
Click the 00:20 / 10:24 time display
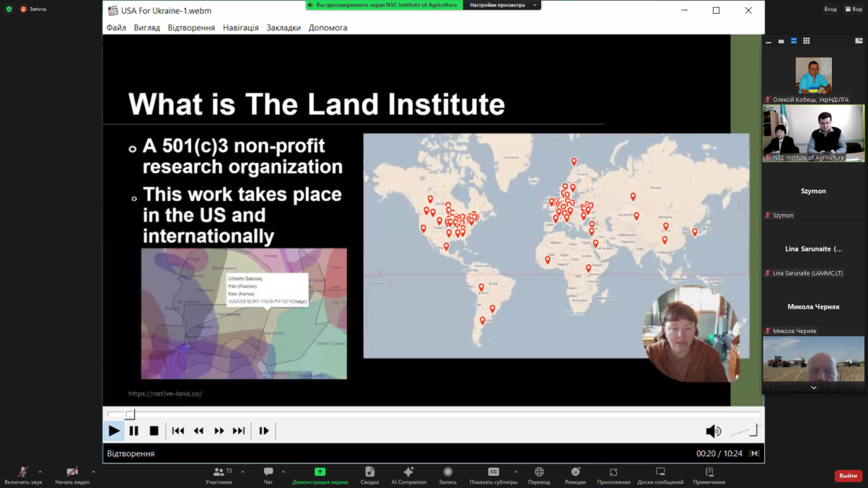click(719, 453)
